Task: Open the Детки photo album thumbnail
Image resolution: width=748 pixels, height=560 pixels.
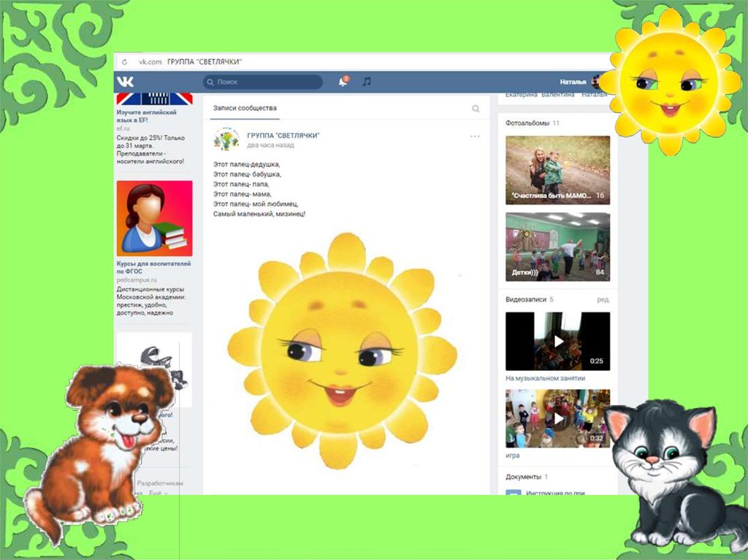Action: coord(557,247)
